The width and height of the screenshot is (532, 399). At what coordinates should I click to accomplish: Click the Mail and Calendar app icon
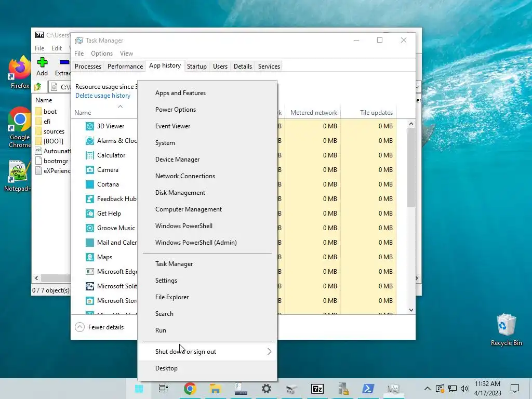click(x=89, y=243)
